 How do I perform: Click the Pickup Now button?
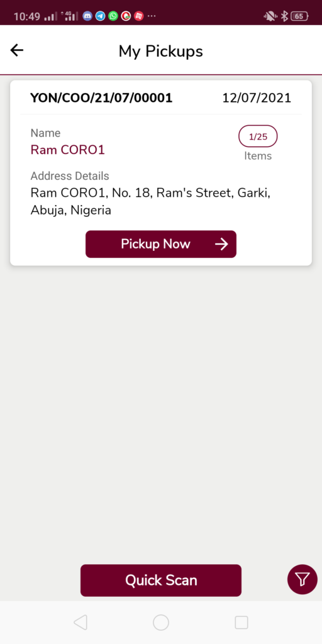click(161, 245)
